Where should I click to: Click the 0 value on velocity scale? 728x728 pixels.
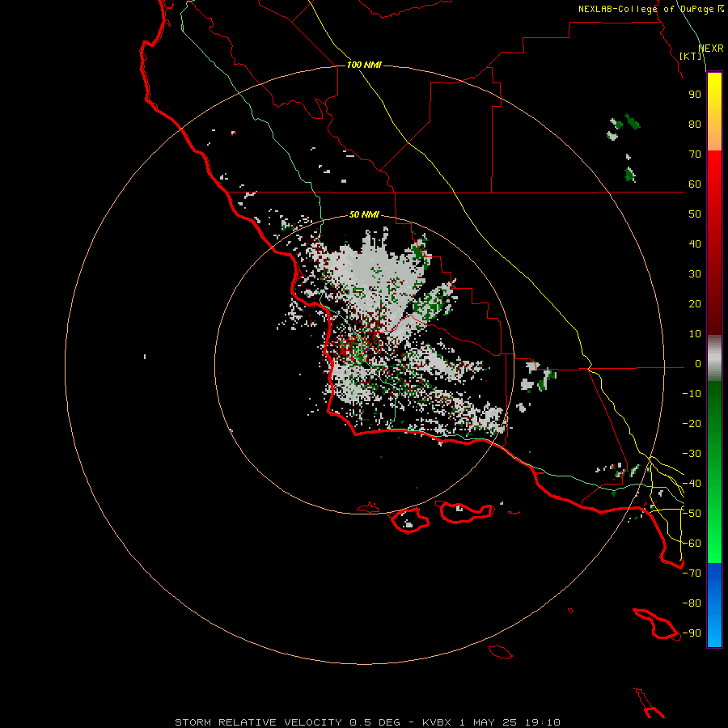point(698,363)
